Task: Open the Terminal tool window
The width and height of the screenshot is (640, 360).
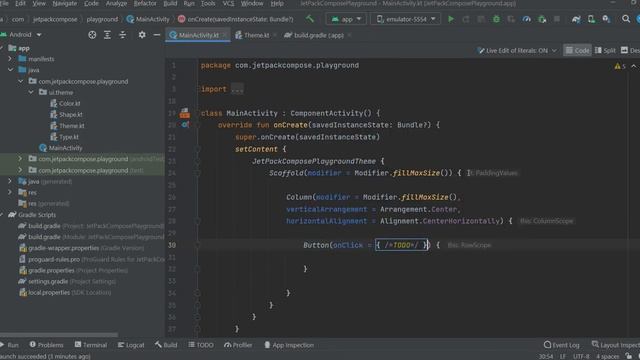Action: pos(91,345)
